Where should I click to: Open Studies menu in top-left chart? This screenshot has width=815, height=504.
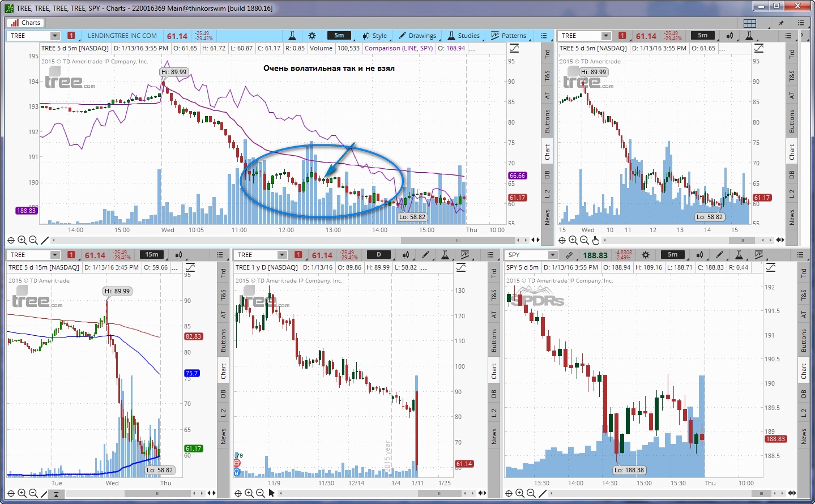(463, 35)
